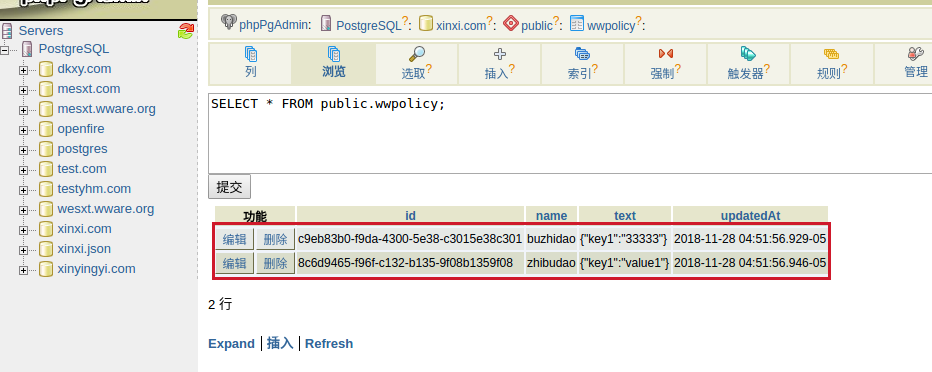Expand the openfire tree node

23,130
